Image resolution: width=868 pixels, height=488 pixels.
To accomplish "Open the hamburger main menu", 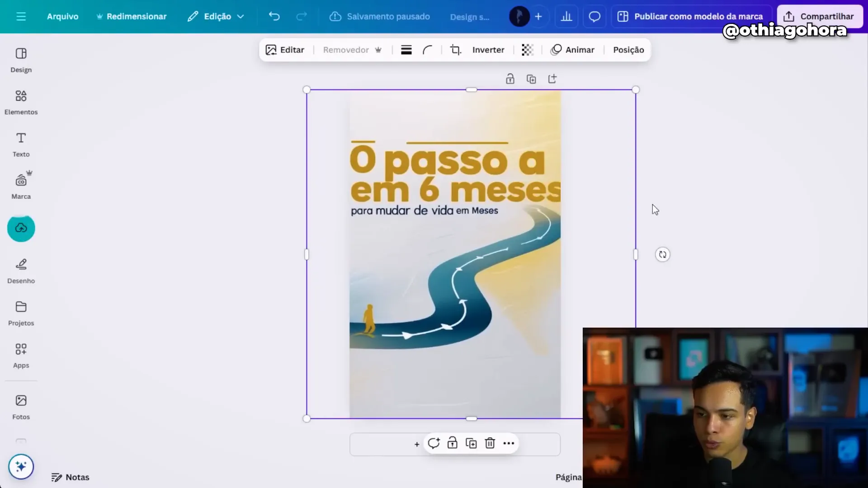I will tap(21, 17).
